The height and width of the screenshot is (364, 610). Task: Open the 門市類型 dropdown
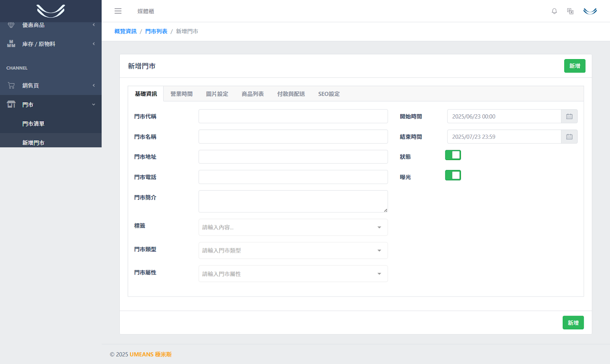[293, 250]
